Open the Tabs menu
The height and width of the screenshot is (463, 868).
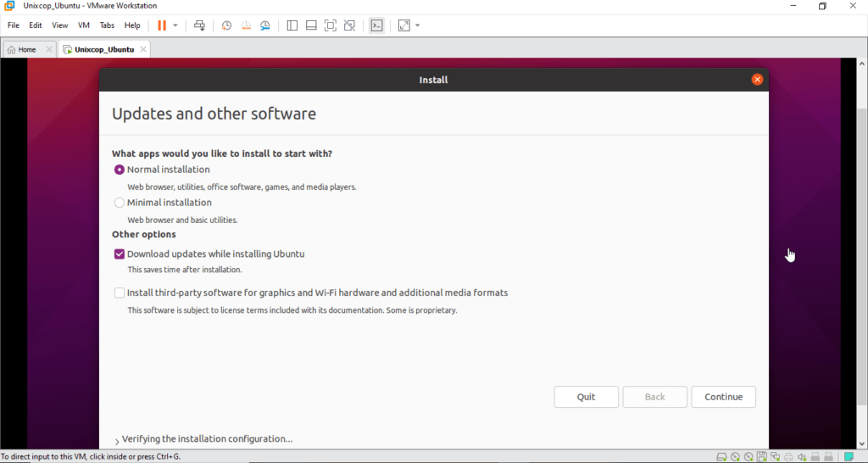(107, 25)
